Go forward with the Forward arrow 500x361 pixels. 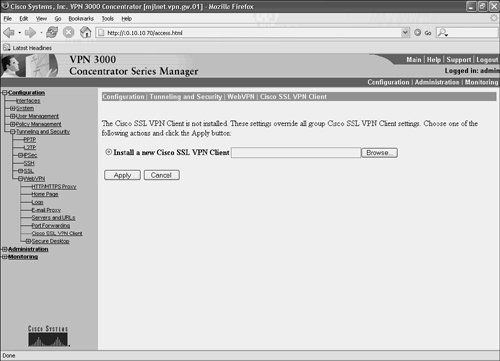click(30, 32)
